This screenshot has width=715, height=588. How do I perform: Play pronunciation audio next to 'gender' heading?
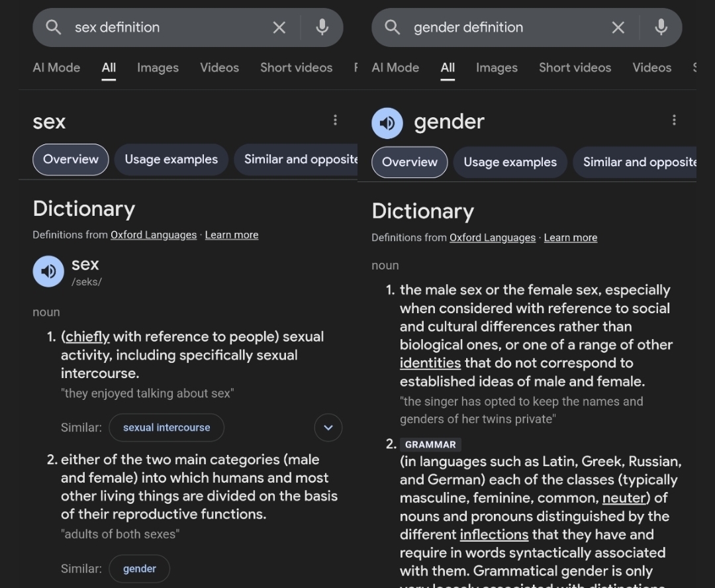tap(387, 123)
